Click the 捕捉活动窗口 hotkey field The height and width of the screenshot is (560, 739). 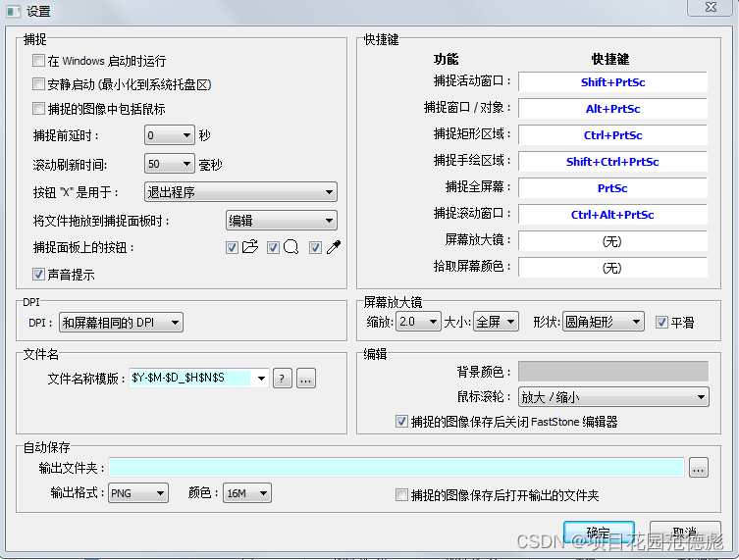click(x=612, y=82)
